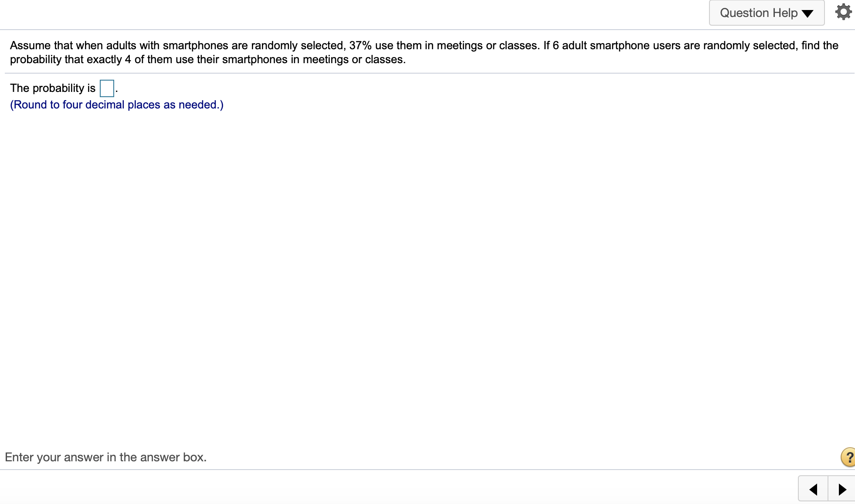855x504 pixels.
Task: Click the problem statement text area
Action: click(x=423, y=52)
